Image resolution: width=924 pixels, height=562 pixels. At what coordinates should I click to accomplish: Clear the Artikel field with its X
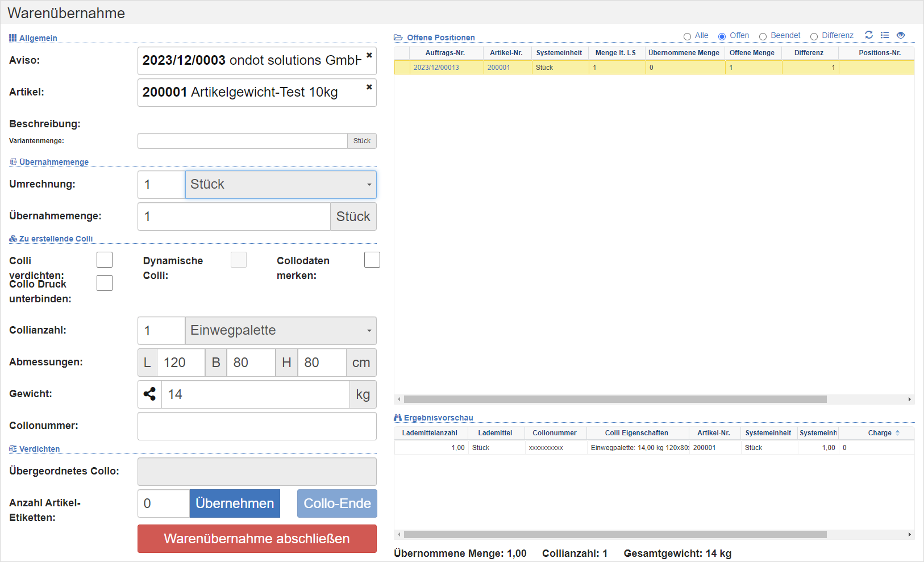click(x=369, y=87)
